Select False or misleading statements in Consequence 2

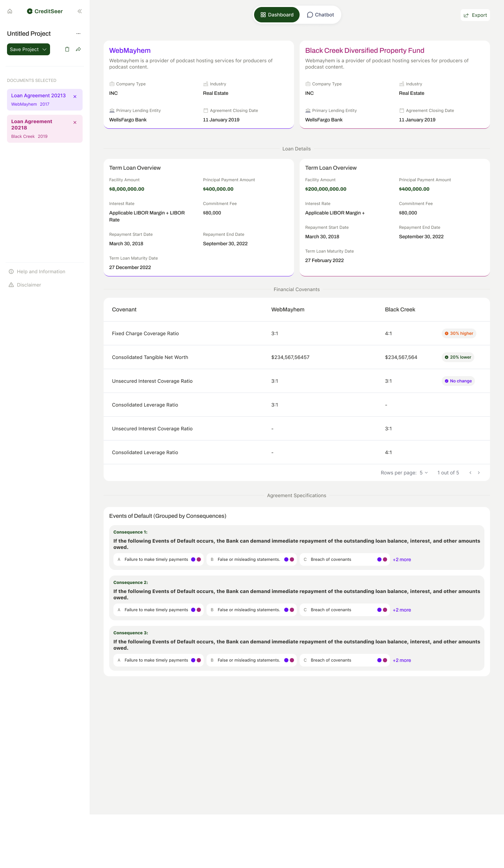tap(252, 610)
